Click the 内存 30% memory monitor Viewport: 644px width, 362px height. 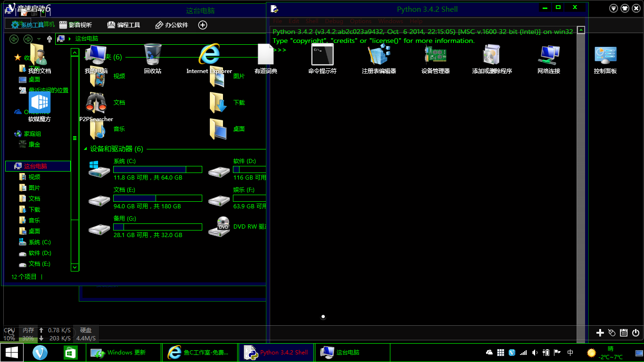[x=28, y=334]
